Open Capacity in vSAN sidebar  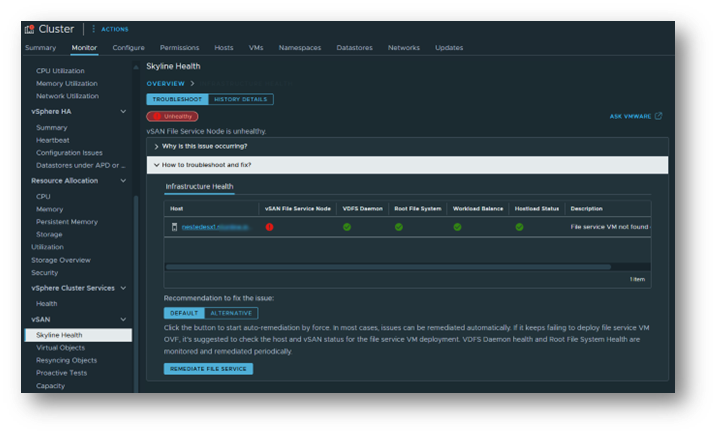(50, 386)
